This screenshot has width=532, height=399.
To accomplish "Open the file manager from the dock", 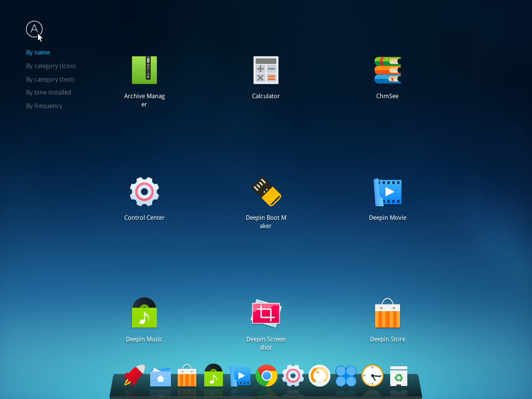I will click(x=160, y=376).
